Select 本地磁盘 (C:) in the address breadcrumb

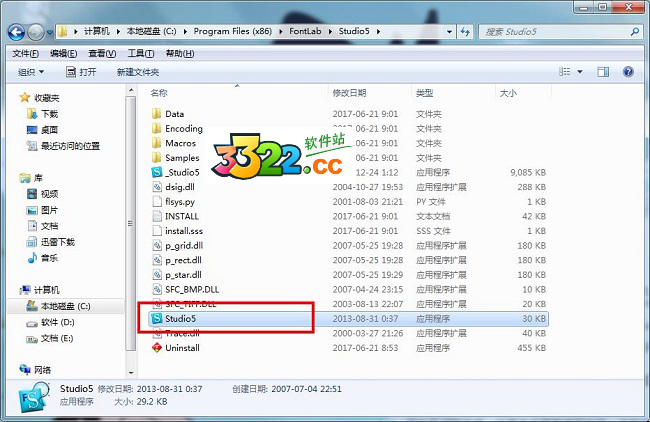pos(151,32)
